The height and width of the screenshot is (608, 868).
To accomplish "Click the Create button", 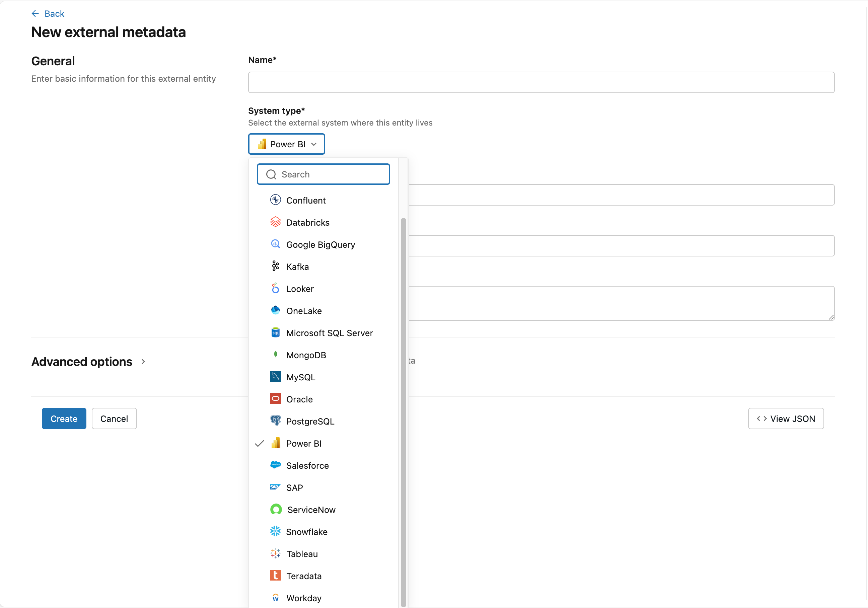I will coord(64,418).
